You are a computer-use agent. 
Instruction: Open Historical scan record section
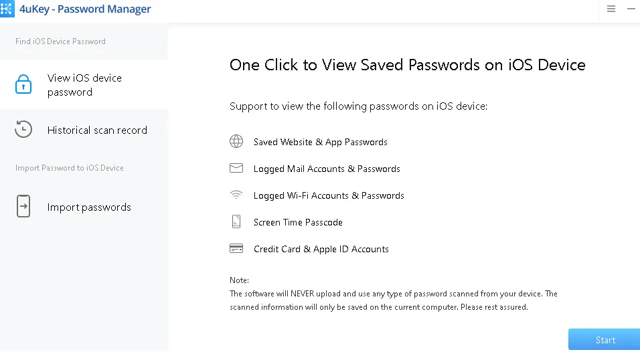coord(97,130)
